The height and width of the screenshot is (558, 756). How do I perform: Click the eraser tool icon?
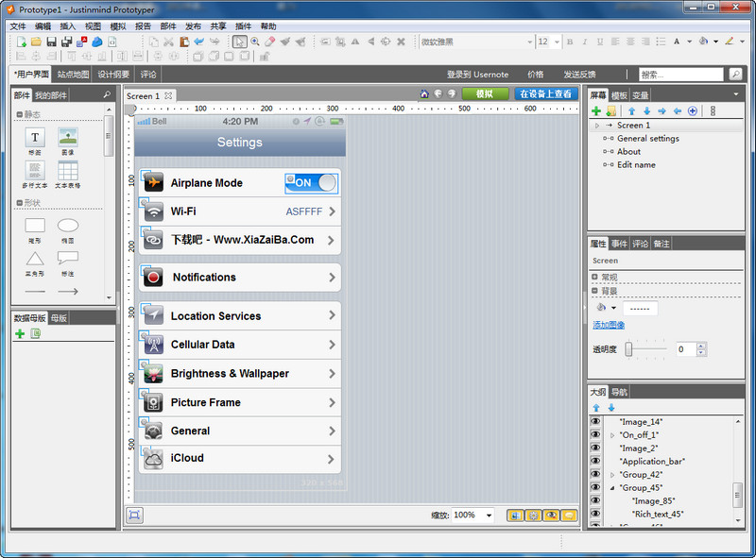point(270,42)
